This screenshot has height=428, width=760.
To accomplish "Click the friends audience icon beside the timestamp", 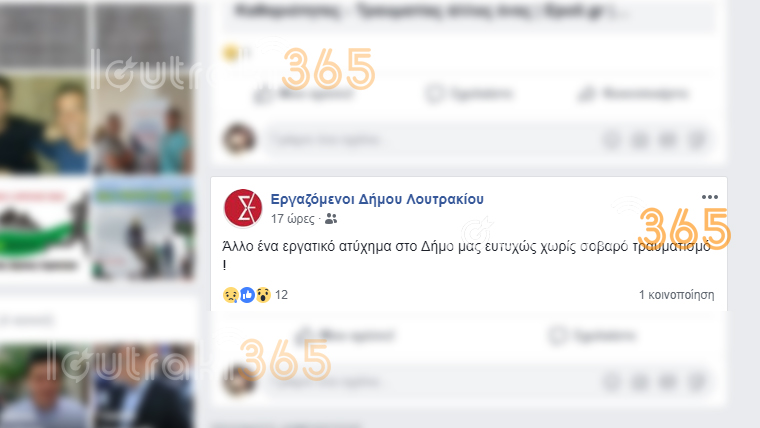I will pos(331,219).
